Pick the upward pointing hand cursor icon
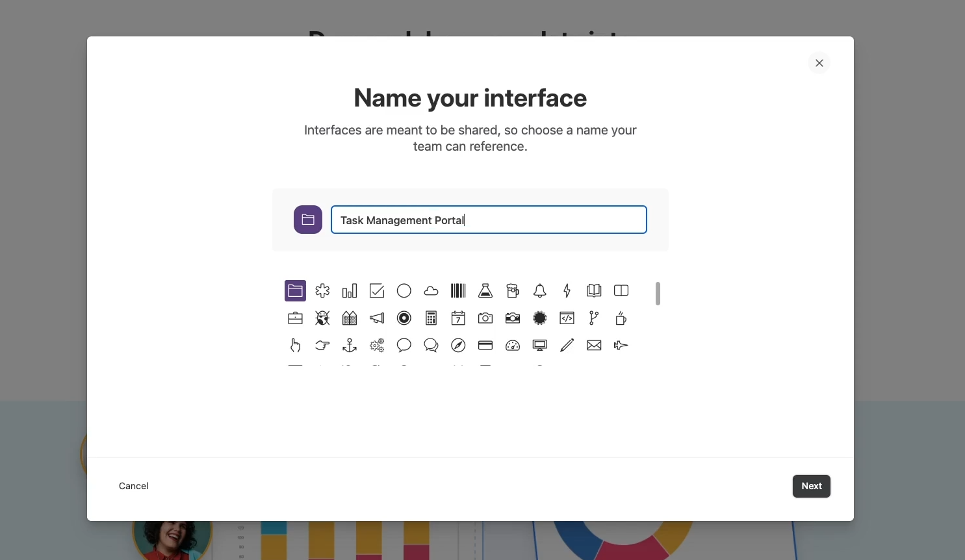The height and width of the screenshot is (560, 965). pyautogui.click(x=295, y=346)
